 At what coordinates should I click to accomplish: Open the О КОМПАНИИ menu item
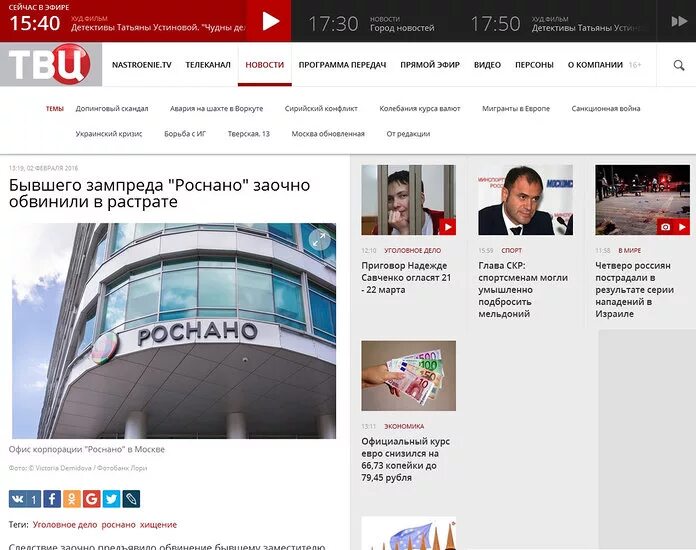coord(595,65)
